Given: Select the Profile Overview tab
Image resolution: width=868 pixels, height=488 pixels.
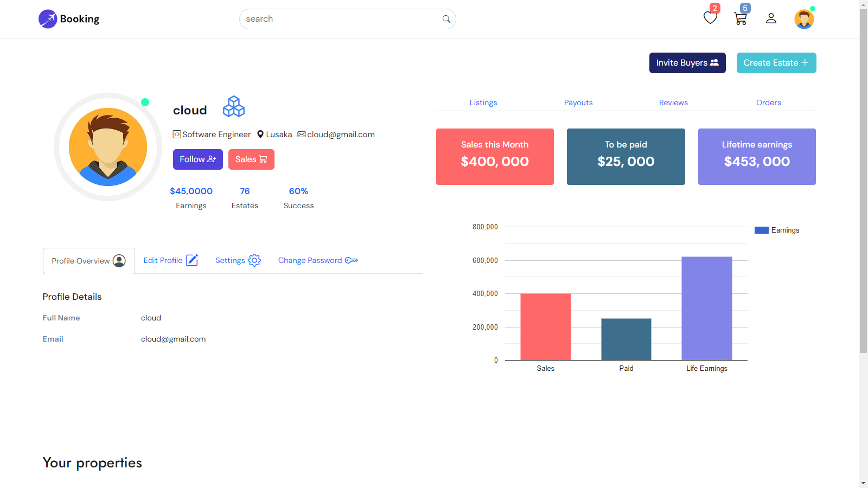Looking at the screenshot, I should coord(88,260).
